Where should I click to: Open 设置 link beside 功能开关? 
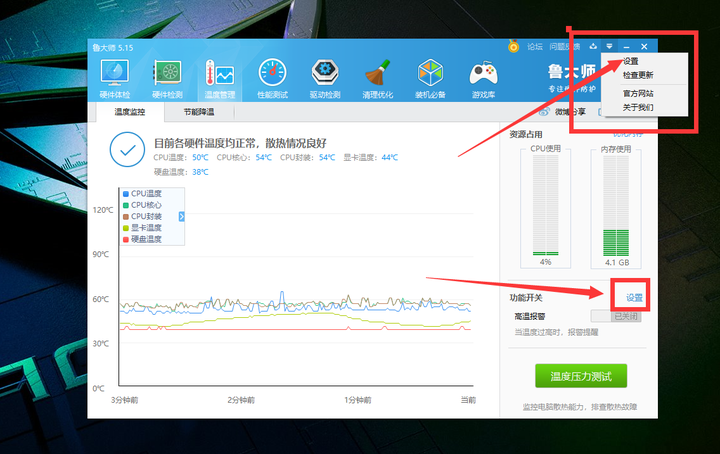(635, 298)
